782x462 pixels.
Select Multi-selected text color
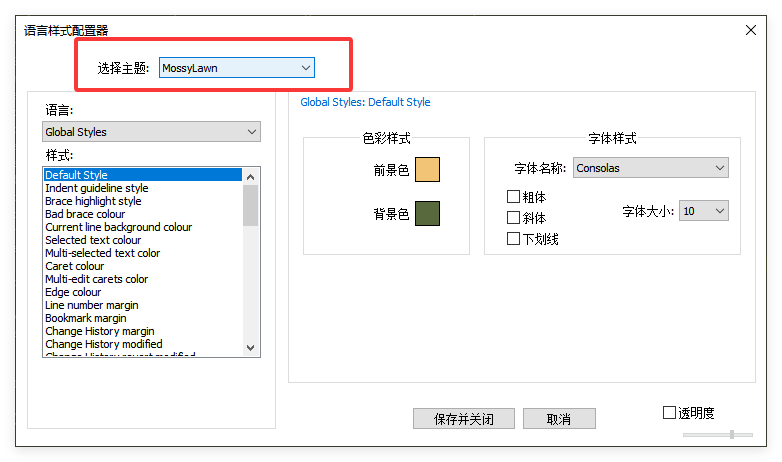143,253
